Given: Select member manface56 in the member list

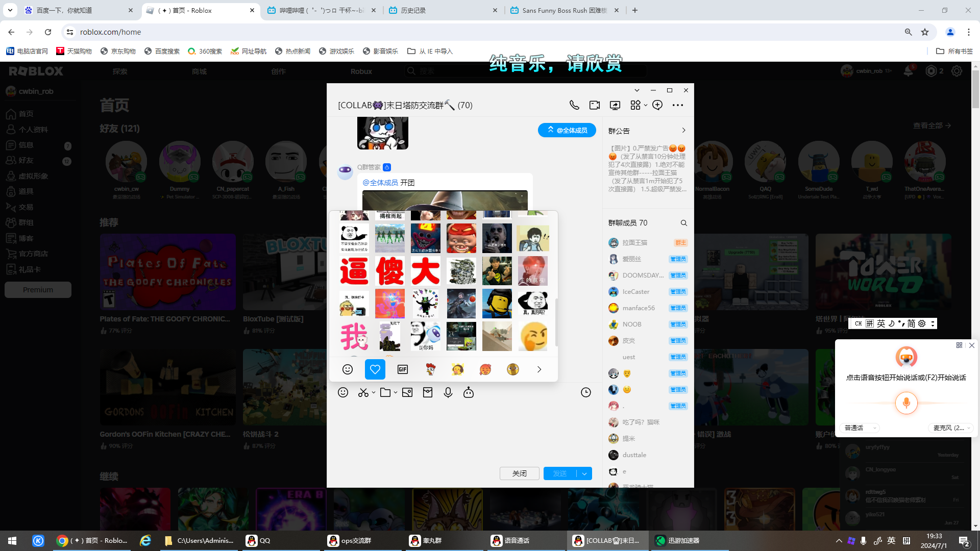Looking at the screenshot, I should tap(648, 308).
